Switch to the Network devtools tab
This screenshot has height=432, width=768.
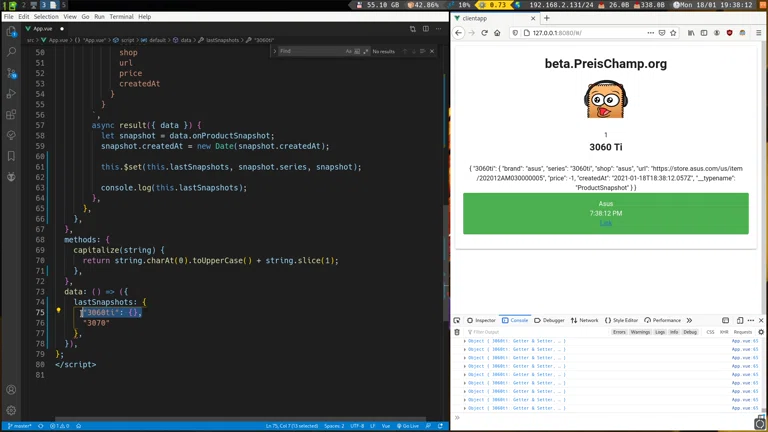click(585, 320)
